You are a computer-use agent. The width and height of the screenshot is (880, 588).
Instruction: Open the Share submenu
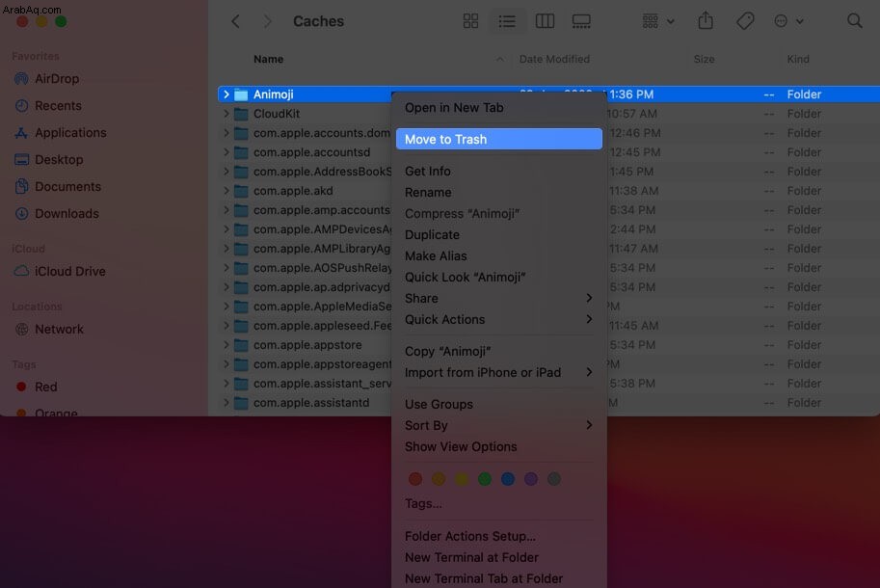point(499,298)
